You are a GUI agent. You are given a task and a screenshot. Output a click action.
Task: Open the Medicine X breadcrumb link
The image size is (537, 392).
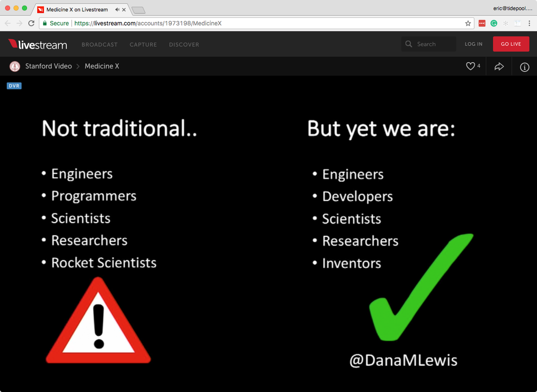click(102, 66)
